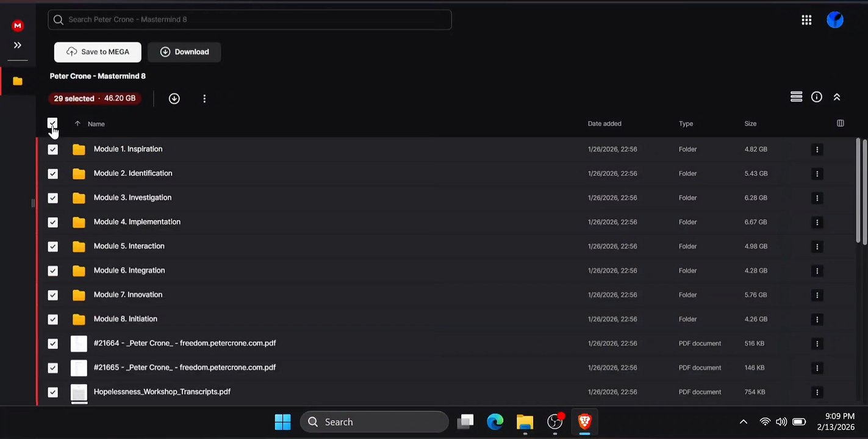Sort by the Name column header

tap(96, 124)
